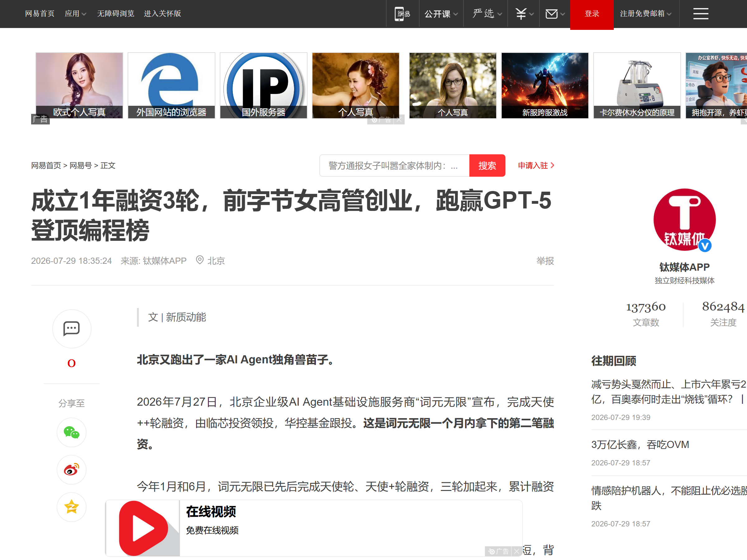Open 拥抱开源 office ad thumbnail
The image size is (747, 560).
[x=716, y=86]
